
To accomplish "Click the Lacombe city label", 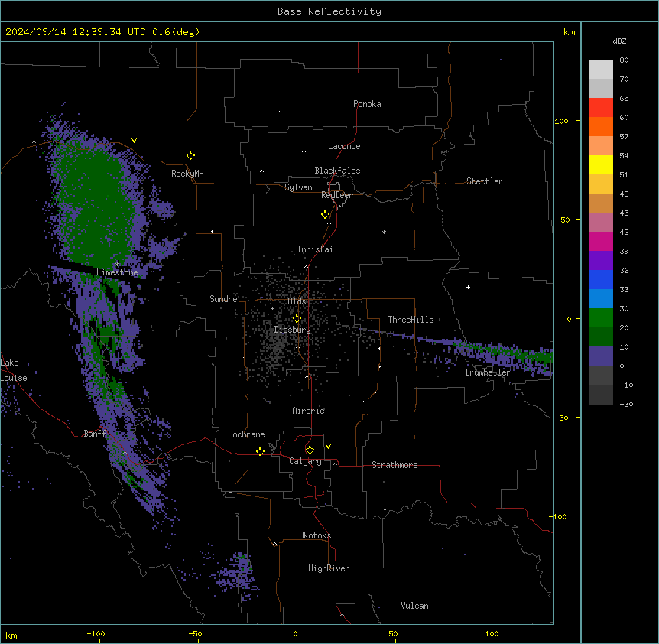I will pyautogui.click(x=344, y=146).
